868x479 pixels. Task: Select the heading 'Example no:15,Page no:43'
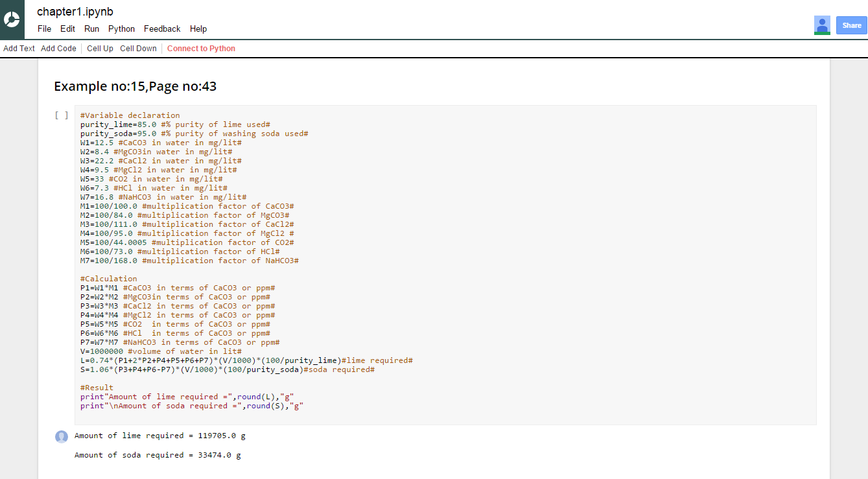coord(135,86)
